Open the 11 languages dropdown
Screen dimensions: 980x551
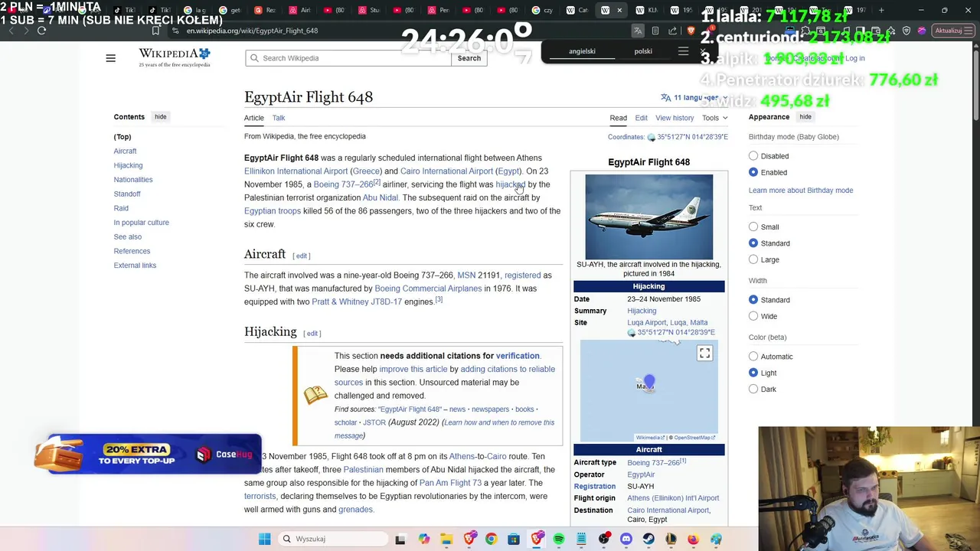[x=694, y=98]
